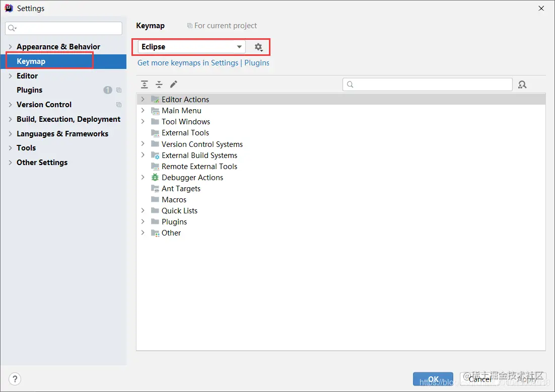555x392 pixels.
Task: Expand External Build Systems tree node
Action: click(x=143, y=155)
